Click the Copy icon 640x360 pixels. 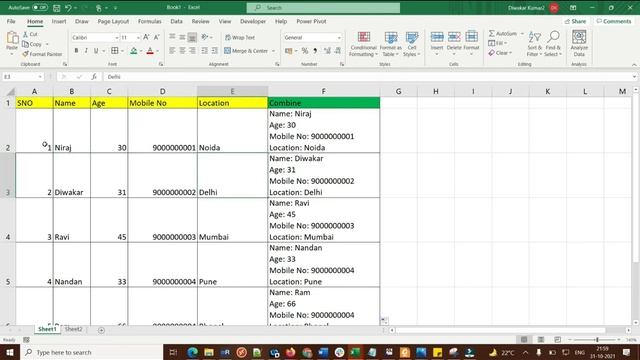coord(25,44)
